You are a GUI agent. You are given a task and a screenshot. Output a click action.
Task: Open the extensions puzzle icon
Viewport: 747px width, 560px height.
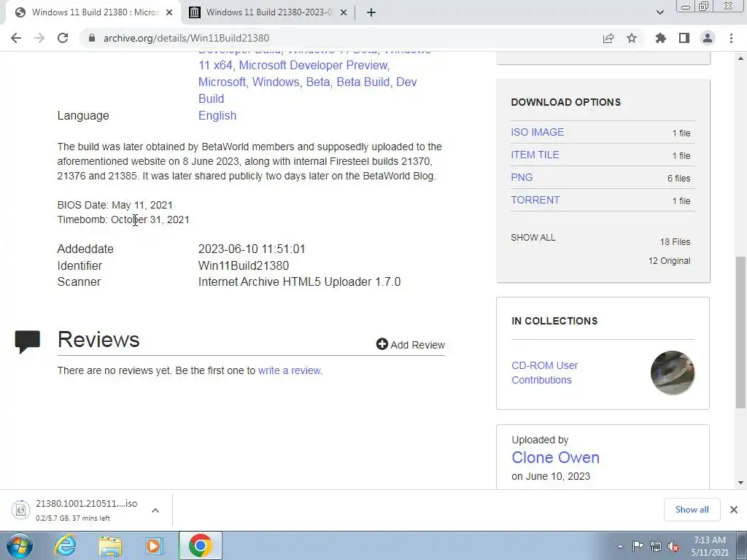coord(661,38)
